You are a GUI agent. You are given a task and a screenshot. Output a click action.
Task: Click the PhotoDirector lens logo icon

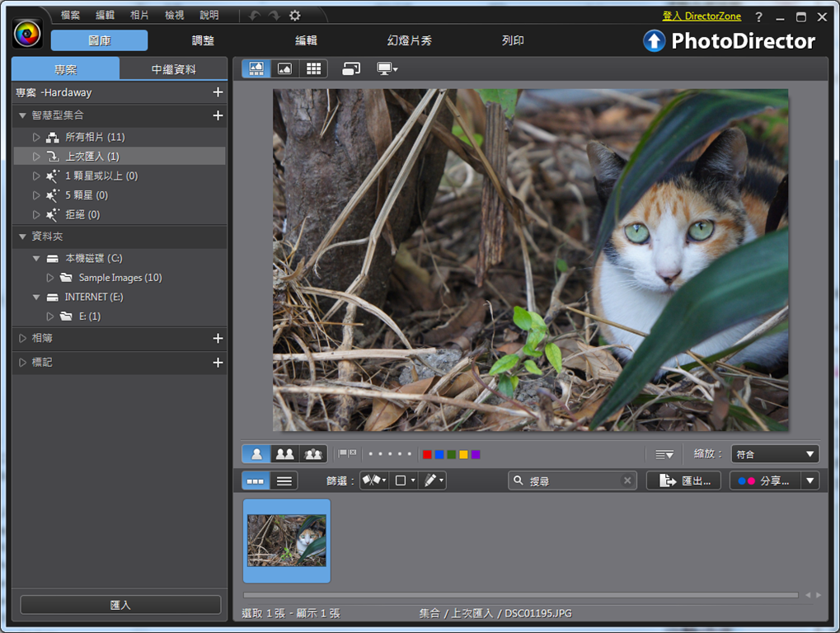(27, 34)
